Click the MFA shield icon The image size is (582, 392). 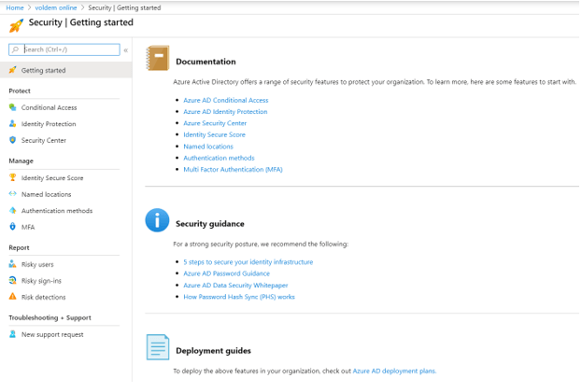point(12,227)
